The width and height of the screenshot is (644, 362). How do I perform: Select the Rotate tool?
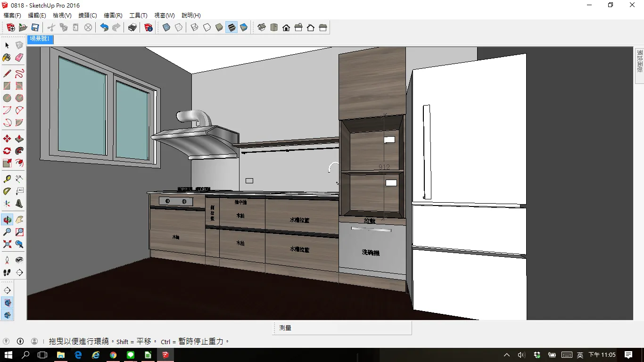pos(7,151)
